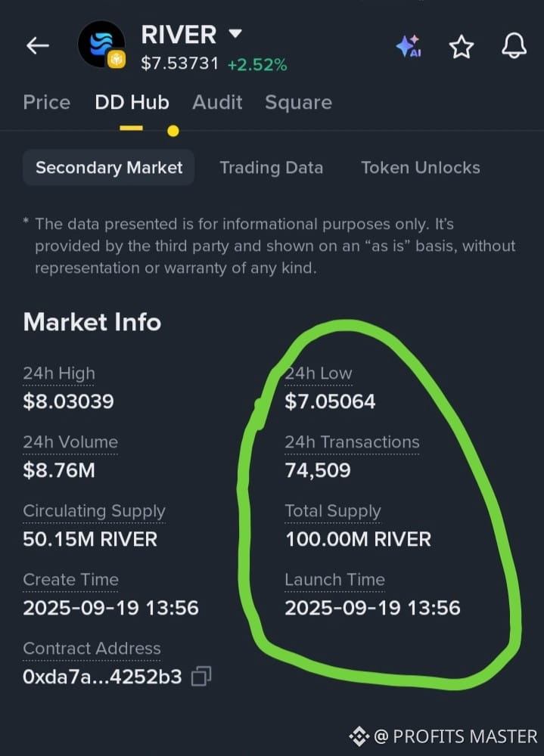Tap the Circulating Supply label

coord(94,510)
